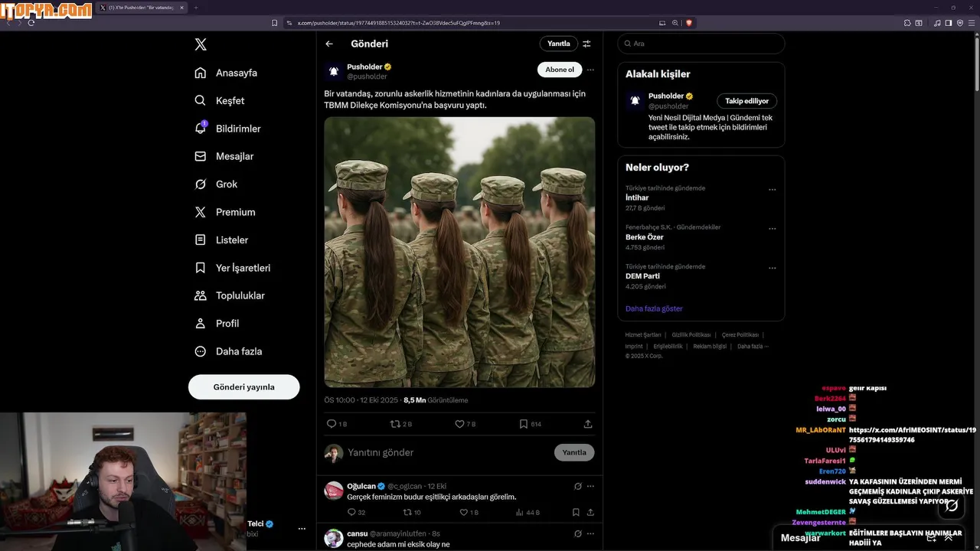Open options for Berke Özer trend
This screenshot has width=980, height=551.
tap(772, 228)
